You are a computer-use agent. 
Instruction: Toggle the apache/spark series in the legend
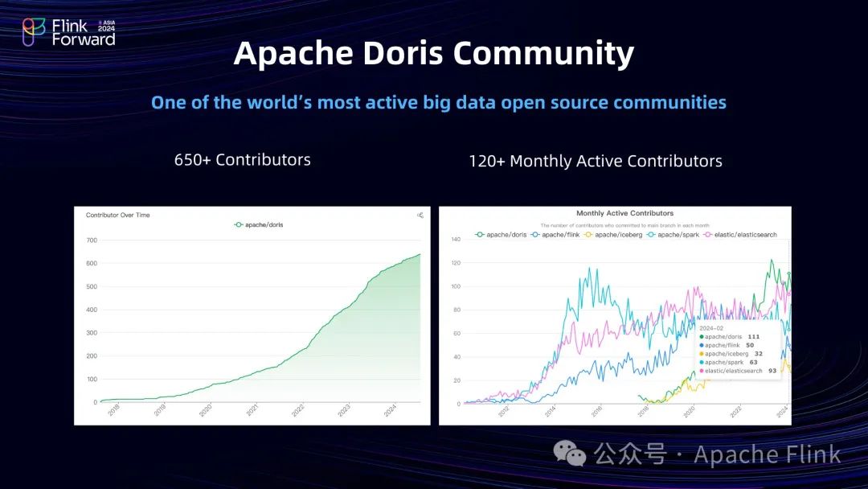click(x=671, y=234)
